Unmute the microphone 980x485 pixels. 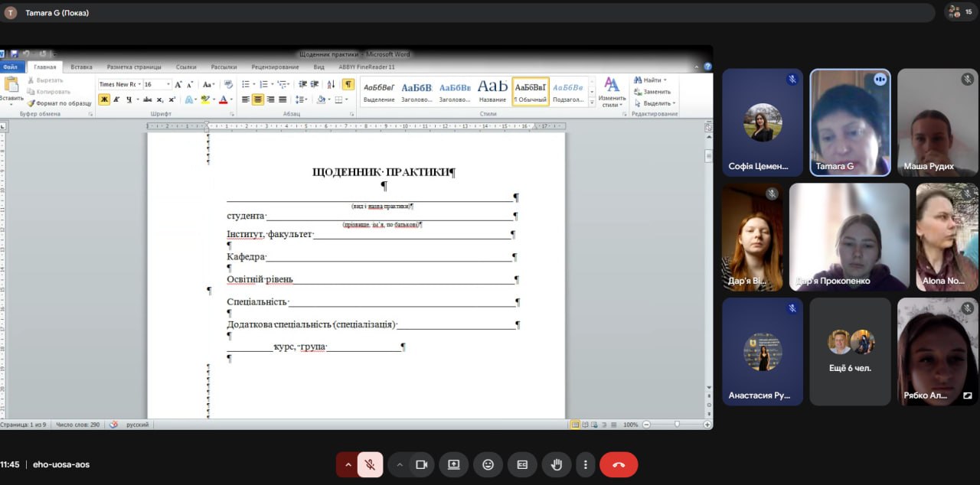tap(370, 464)
